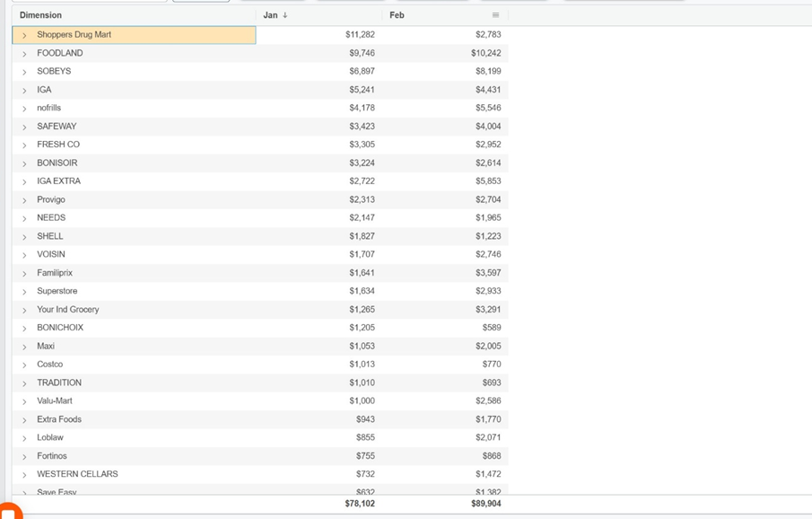The image size is (812, 519).
Task: Click Feb value $4,431
Action: pyautogui.click(x=488, y=90)
